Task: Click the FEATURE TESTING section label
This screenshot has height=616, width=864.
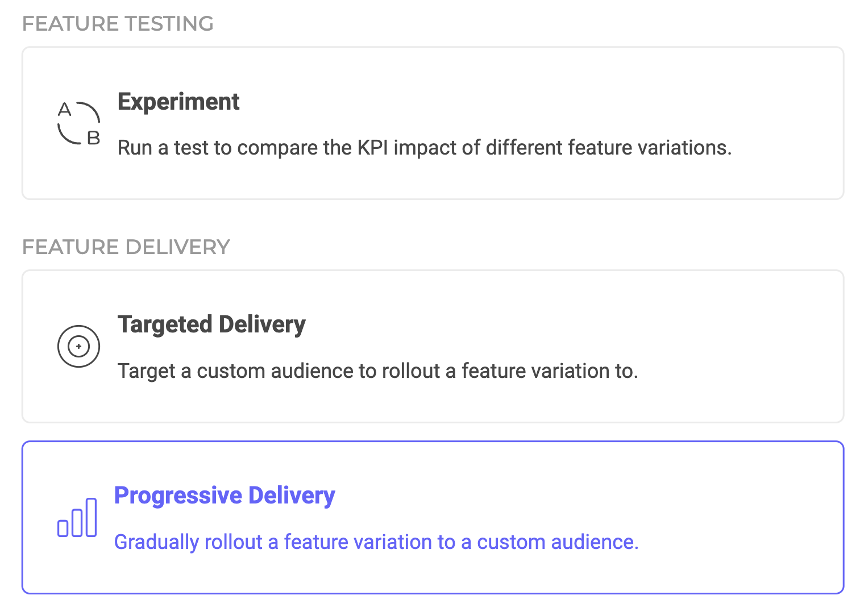Action: pos(118,24)
